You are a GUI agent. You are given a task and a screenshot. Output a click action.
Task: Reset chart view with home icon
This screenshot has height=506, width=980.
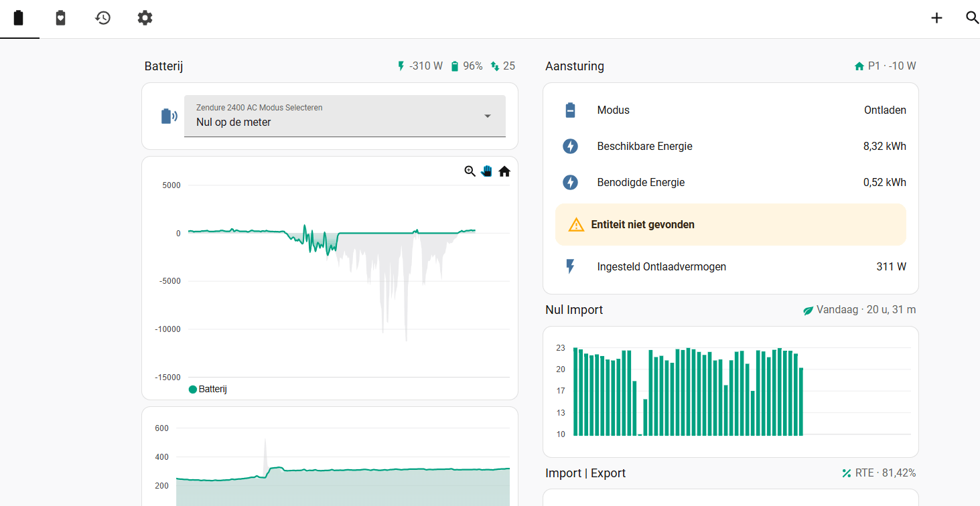(x=504, y=171)
